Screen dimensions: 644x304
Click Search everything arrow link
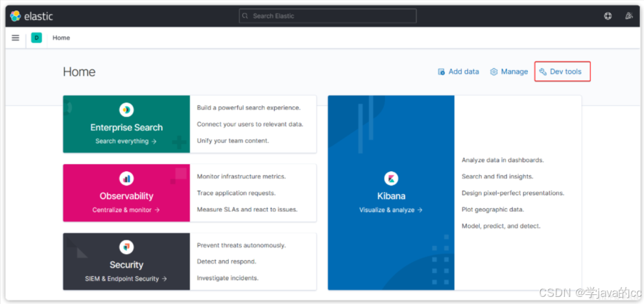[x=126, y=141]
